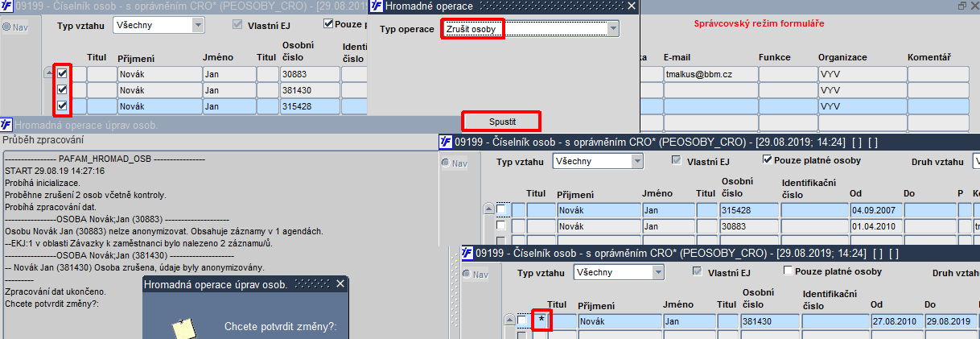Click the app icon of the bottom Číselník osob window listing 381430

467,253
